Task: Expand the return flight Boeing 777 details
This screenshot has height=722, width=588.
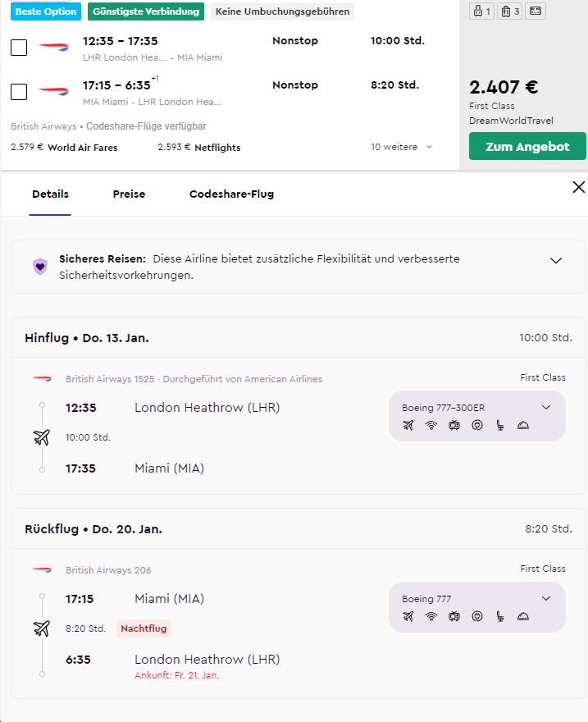Action: [x=546, y=598]
